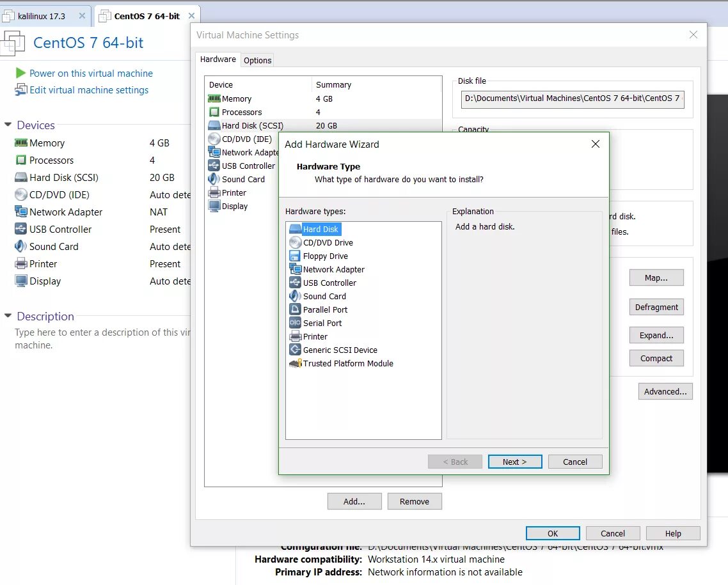Choose the Printer icon in wizard list
This screenshot has width=728, height=585.
point(296,336)
